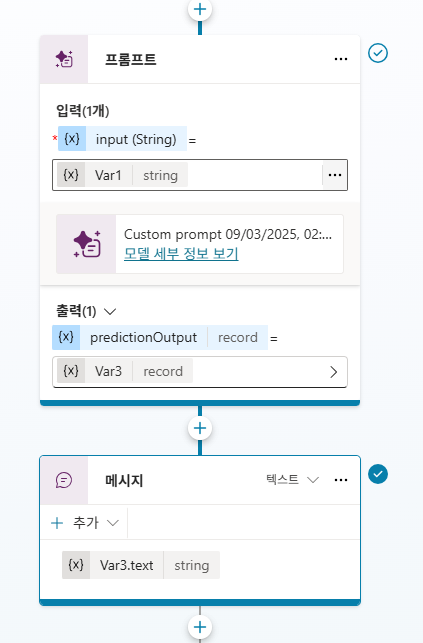Click the Custom prompt sparkle icon tile
The width and height of the screenshot is (423, 643).
pos(86,244)
